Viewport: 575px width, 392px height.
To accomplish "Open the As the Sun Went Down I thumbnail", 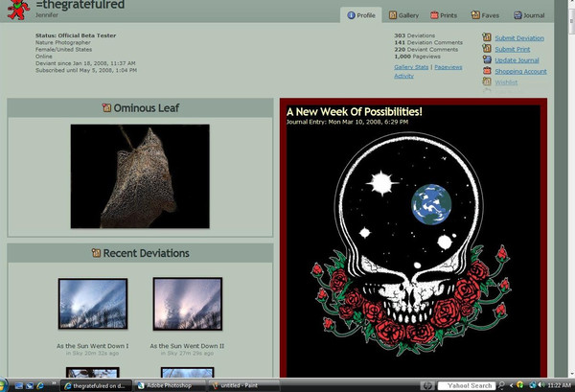I will tap(93, 304).
